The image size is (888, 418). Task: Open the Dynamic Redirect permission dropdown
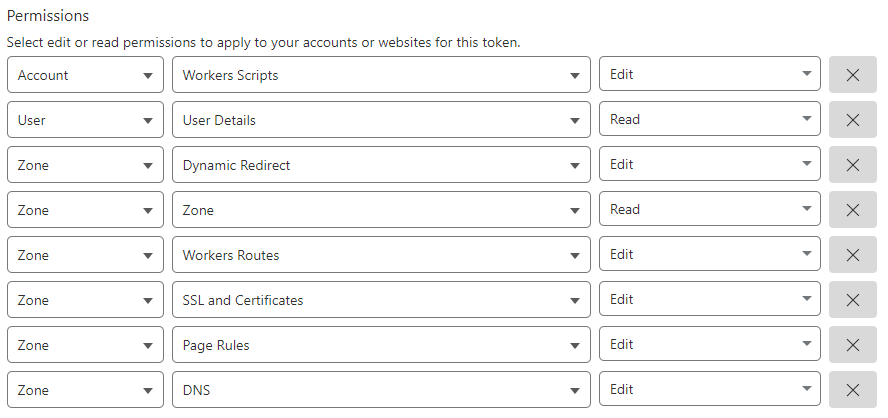point(381,165)
